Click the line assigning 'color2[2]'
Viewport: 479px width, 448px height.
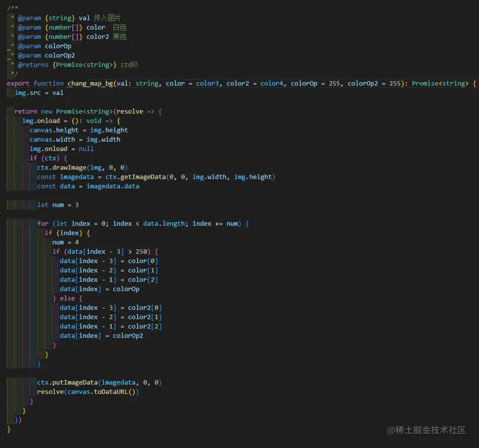click(x=111, y=327)
